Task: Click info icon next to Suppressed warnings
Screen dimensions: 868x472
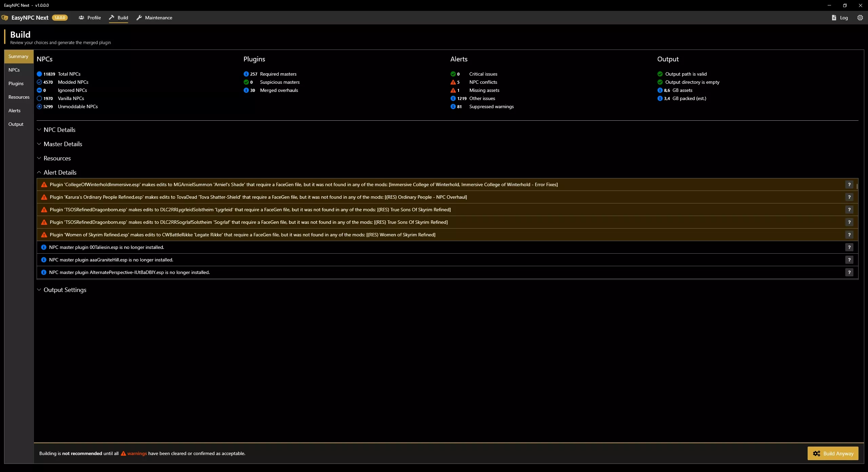Action: pos(453,106)
